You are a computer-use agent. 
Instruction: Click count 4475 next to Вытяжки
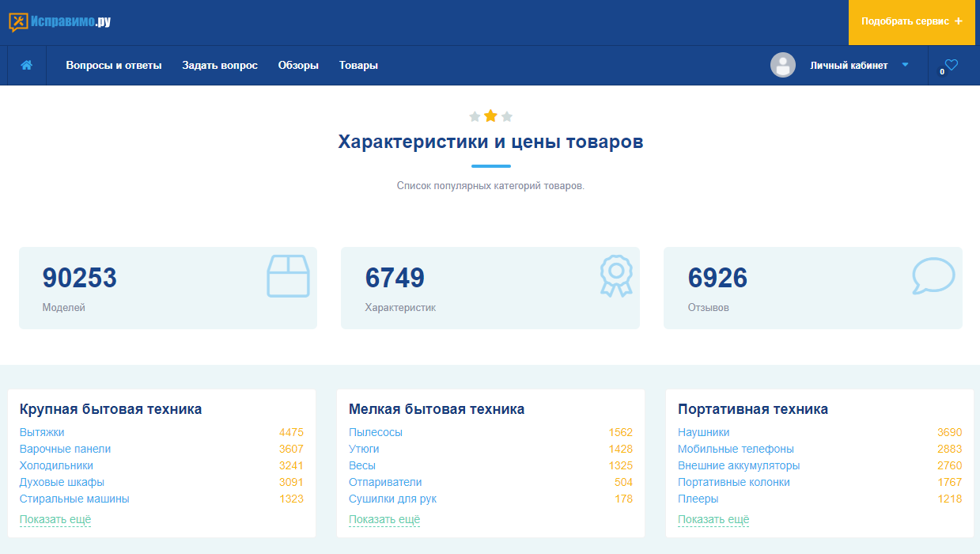(x=291, y=432)
